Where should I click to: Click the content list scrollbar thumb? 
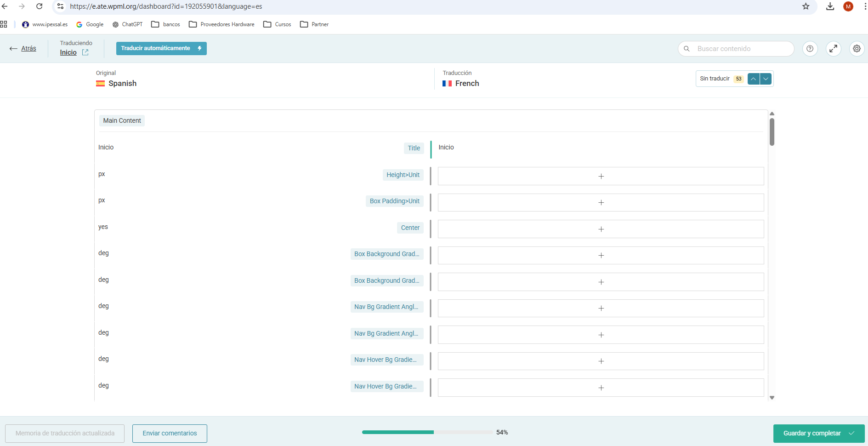click(772, 132)
